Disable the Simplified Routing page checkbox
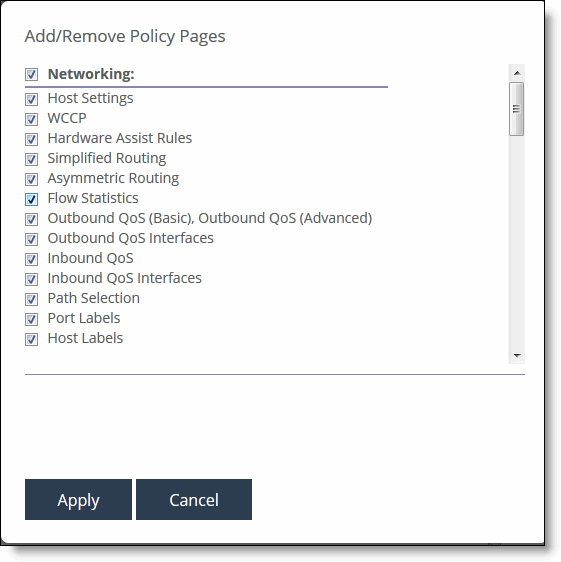 [x=32, y=159]
